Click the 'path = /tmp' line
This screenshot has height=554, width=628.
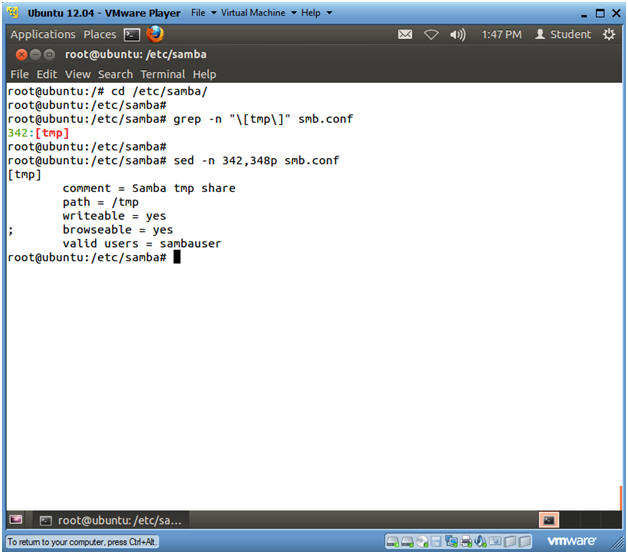(x=101, y=202)
